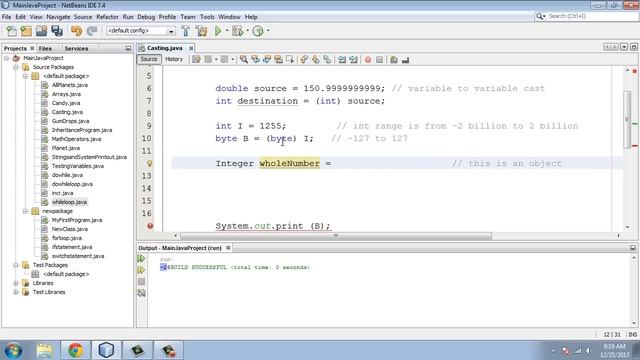Open the Tools menu
The width and height of the screenshot is (640, 360).
[x=207, y=17]
